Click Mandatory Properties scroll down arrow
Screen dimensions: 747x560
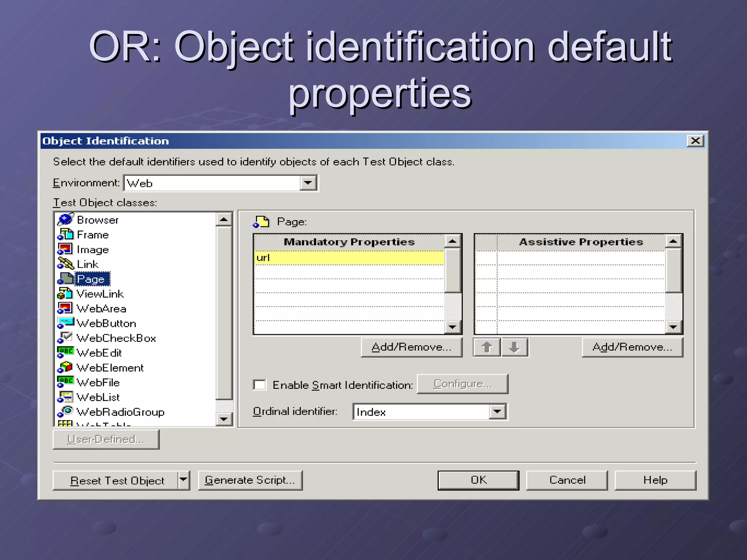pyautogui.click(x=453, y=327)
